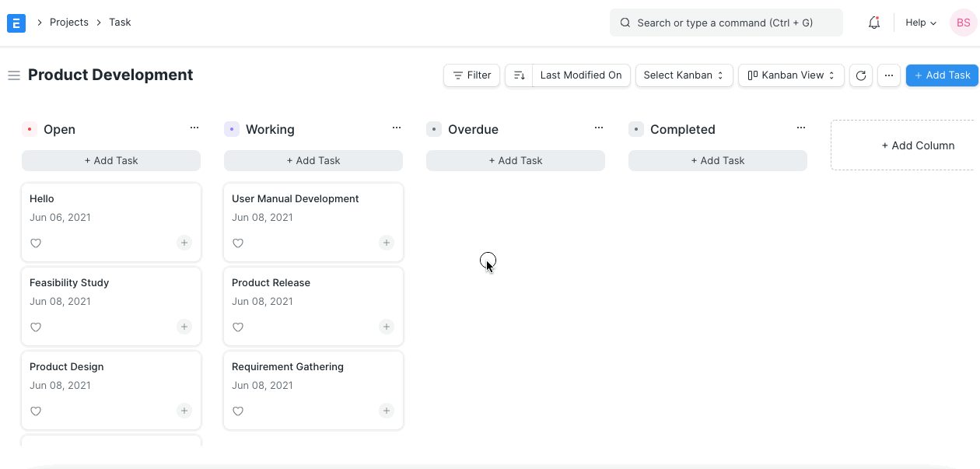Expand the Help menu
This screenshot has width=980, height=469.
tap(919, 23)
